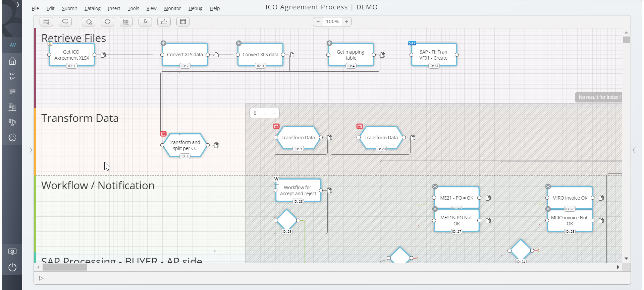
Task: Select the Get mapping table node
Action: [x=351, y=55]
